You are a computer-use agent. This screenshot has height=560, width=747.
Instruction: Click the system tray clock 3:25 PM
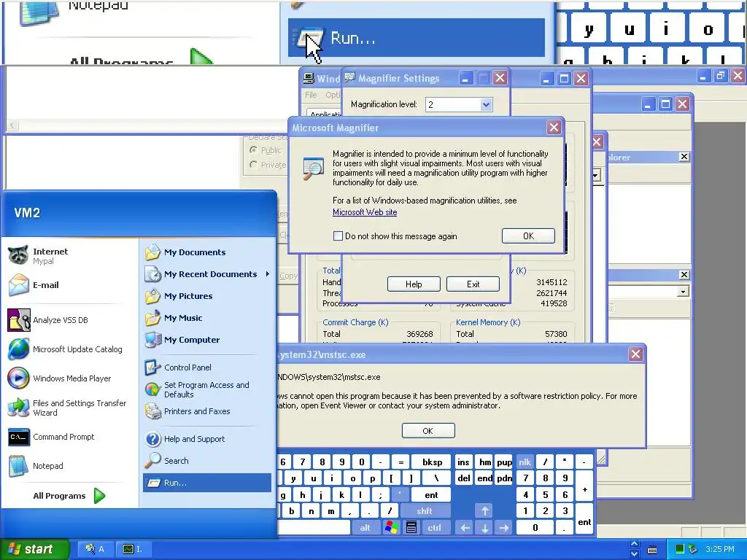point(720,549)
